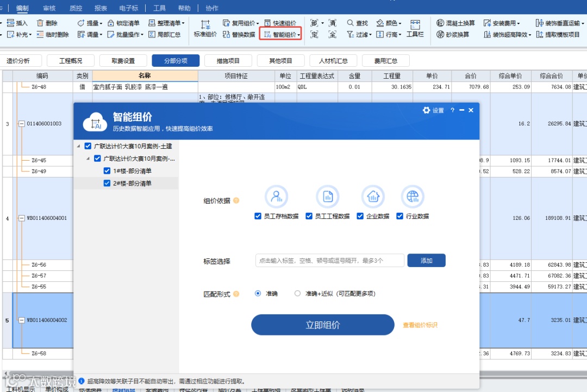Open the 安装费用 dropdown
Image resolution: width=587 pixels, height=392 pixels.
[519, 23]
